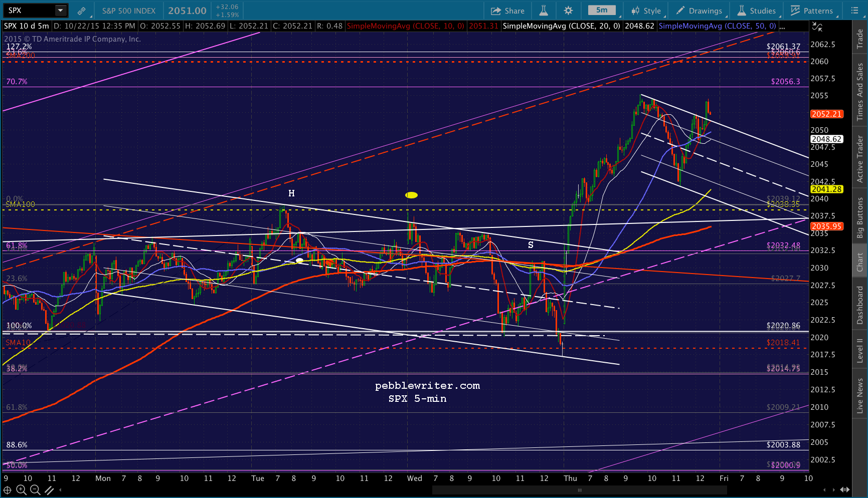Screen dimensions: 868x498
Task: Click the yellow oval marker on chart
Action: [411, 195]
